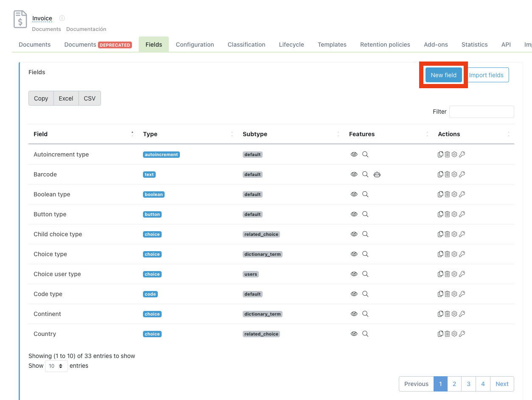Delete the Boolean type field via trash icon
532x400 pixels.
pos(447,194)
